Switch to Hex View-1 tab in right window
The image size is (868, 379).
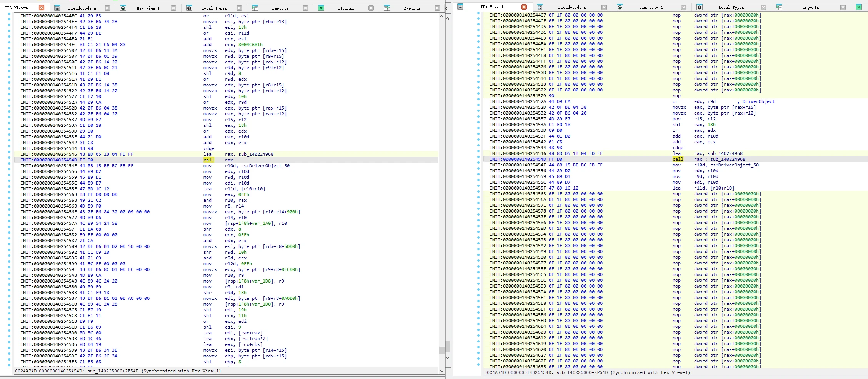651,7
